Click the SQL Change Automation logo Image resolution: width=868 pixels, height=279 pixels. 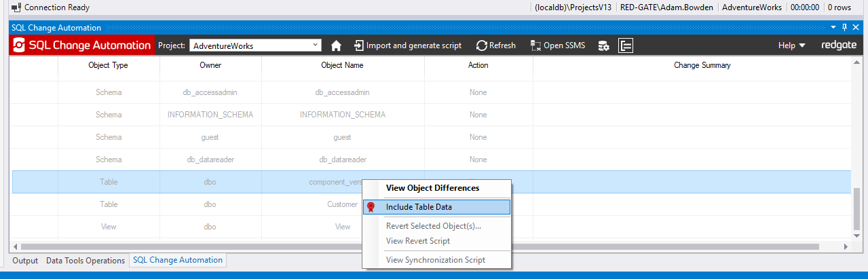(x=81, y=45)
